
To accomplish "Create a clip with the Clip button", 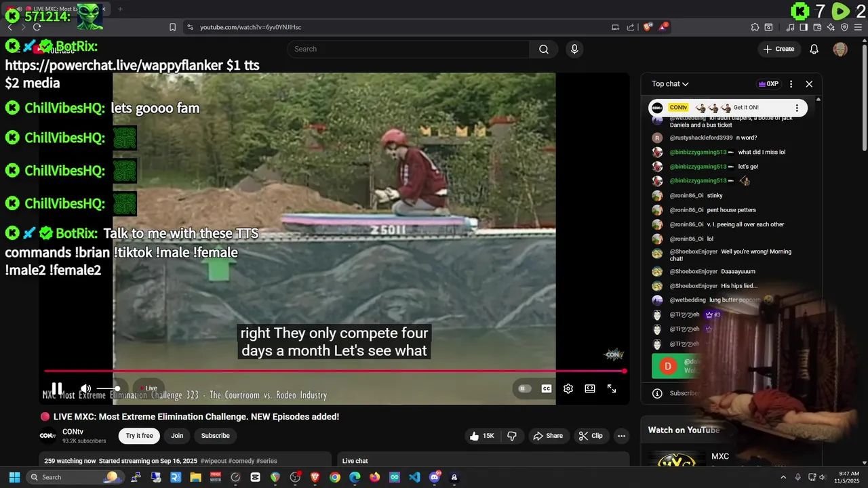I will point(590,436).
